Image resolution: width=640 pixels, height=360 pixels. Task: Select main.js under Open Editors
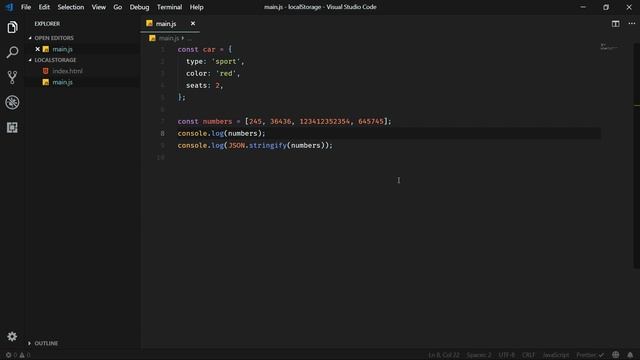click(x=62, y=49)
